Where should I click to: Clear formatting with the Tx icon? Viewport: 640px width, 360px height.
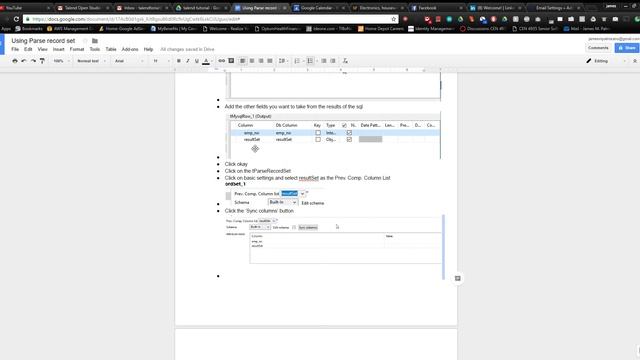(x=345, y=61)
